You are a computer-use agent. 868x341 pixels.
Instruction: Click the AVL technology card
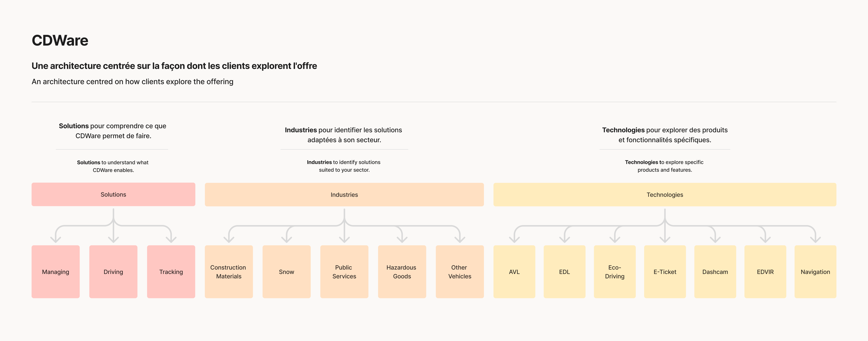(514, 272)
